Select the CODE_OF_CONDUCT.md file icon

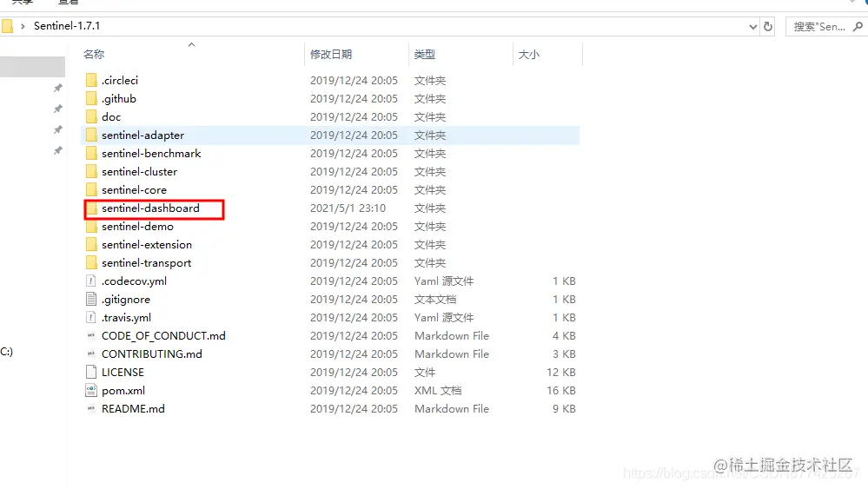91,336
